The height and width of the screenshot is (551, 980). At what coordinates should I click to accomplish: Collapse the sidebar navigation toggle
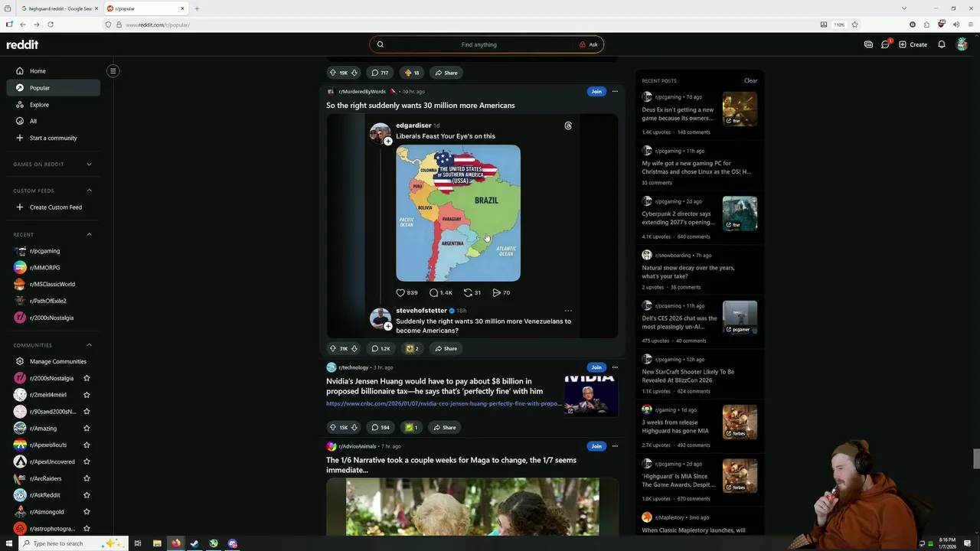(113, 71)
